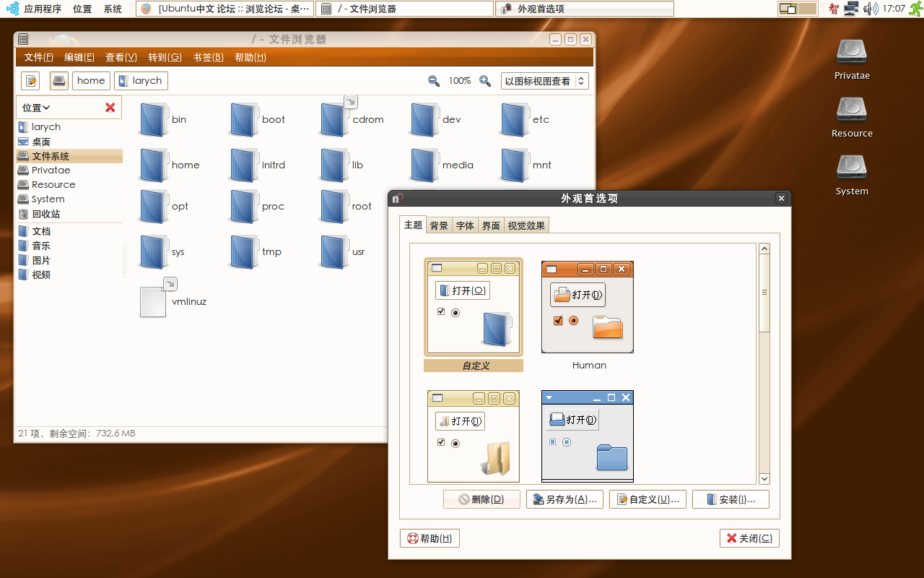The image size is (924, 578).
Task: Select the usr folder icon
Action: pyautogui.click(x=334, y=252)
